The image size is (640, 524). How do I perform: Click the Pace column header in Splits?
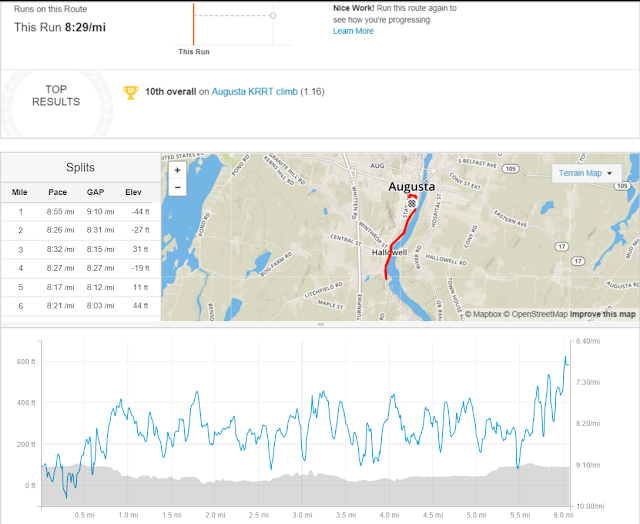(58, 192)
